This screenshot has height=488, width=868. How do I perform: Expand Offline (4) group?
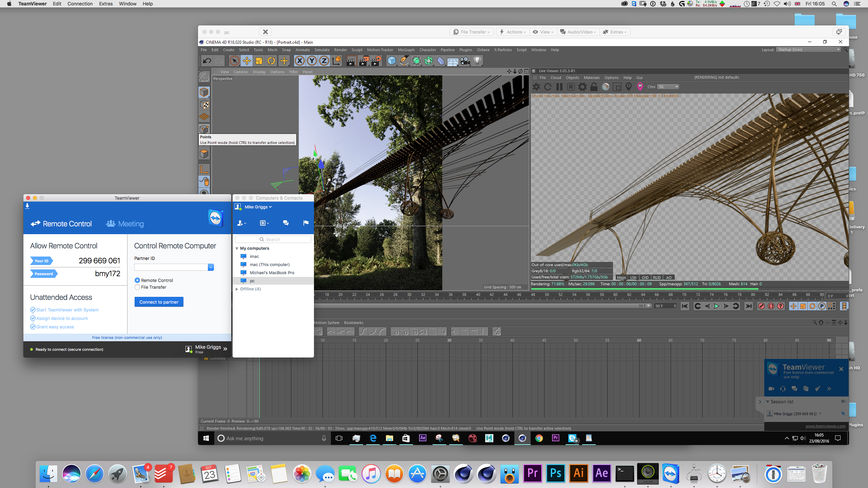(x=237, y=289)
